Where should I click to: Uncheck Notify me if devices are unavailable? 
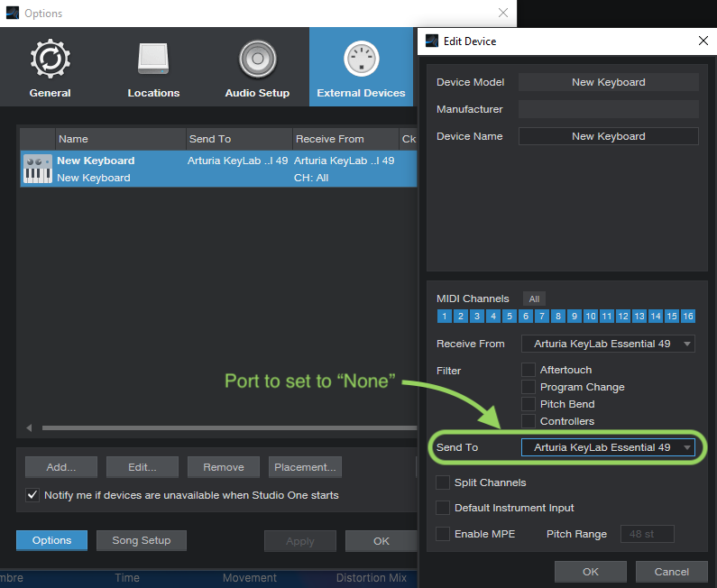click(32, 495)
